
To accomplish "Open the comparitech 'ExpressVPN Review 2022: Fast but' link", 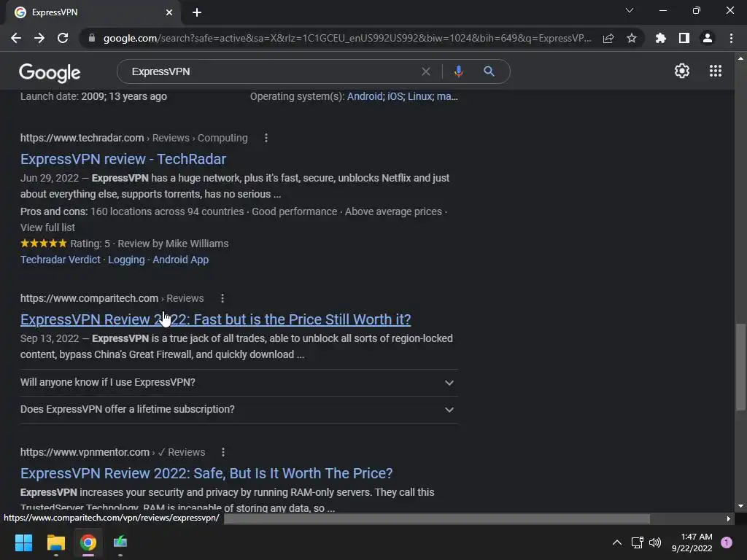I will [x=215, y=319].
